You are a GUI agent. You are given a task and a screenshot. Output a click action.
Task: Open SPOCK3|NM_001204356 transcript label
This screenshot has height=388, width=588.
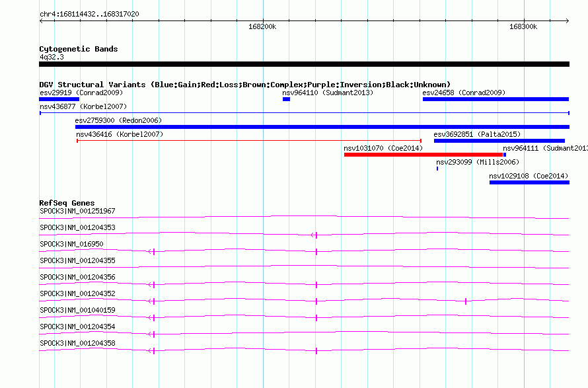(x=77, y=278)
